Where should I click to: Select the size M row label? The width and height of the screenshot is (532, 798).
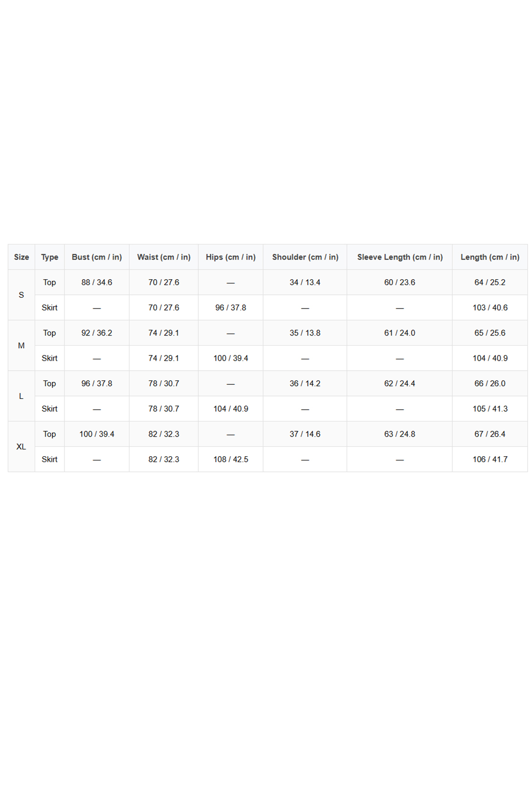[x=22, y=346]
